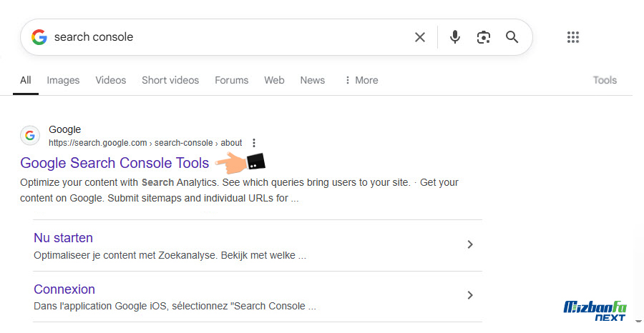Click the Google favicon beside the result
Viewport: 644px width, 333px height.
pos(30,135)
